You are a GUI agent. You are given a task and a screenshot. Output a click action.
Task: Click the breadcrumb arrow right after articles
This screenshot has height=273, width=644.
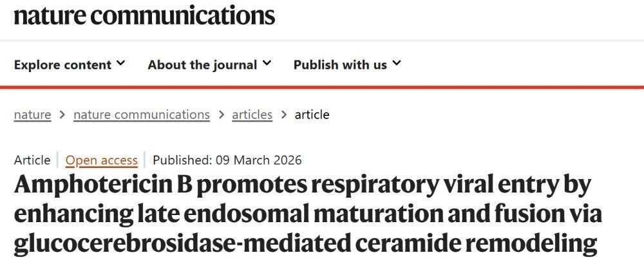(x=283, y=115)
